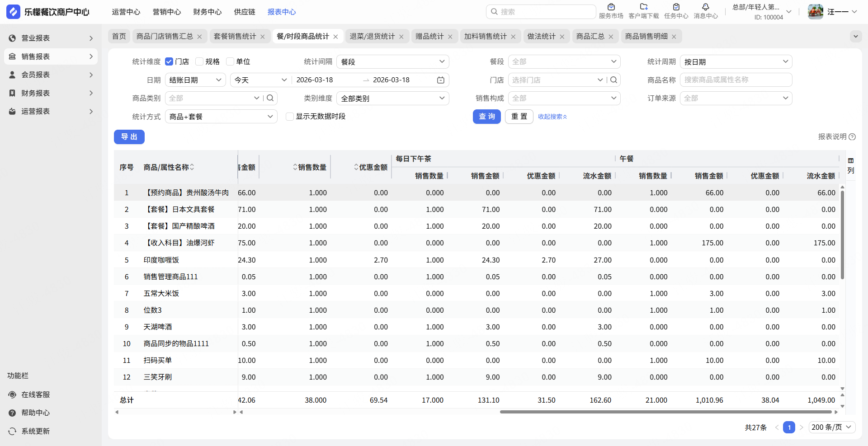Enable the 规格 dimension checkbox
This screenshot has height=446, width=868.
coord(199,61)
